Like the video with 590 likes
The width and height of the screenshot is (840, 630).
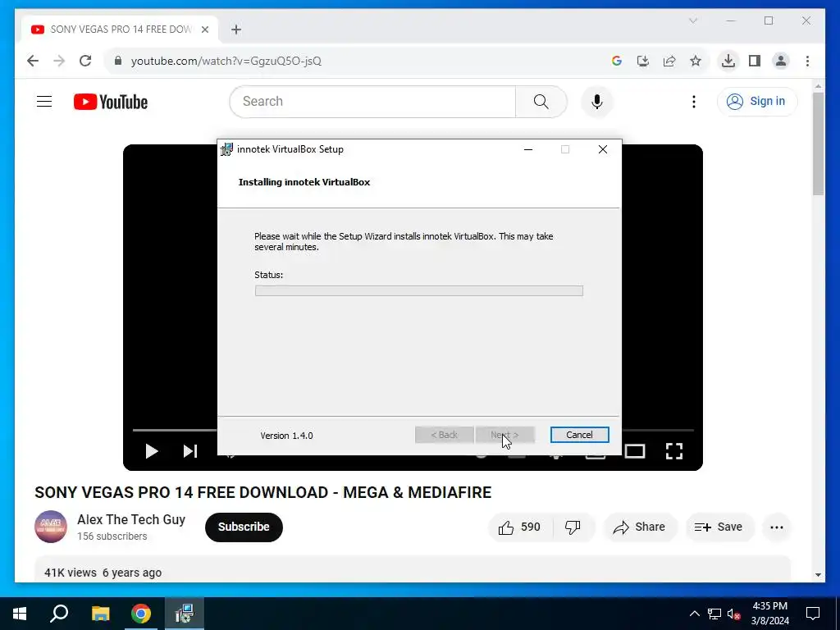(x=519, y=527)
